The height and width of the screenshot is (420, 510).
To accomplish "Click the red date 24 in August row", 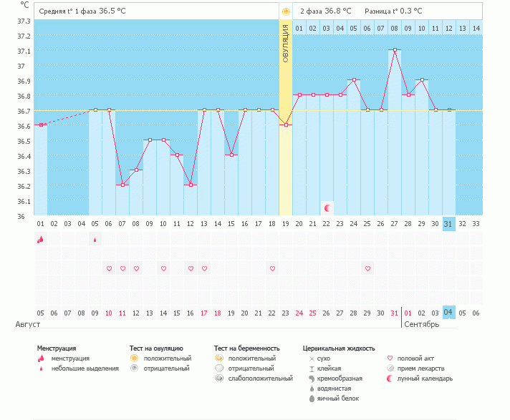I will tap(299, 313).
